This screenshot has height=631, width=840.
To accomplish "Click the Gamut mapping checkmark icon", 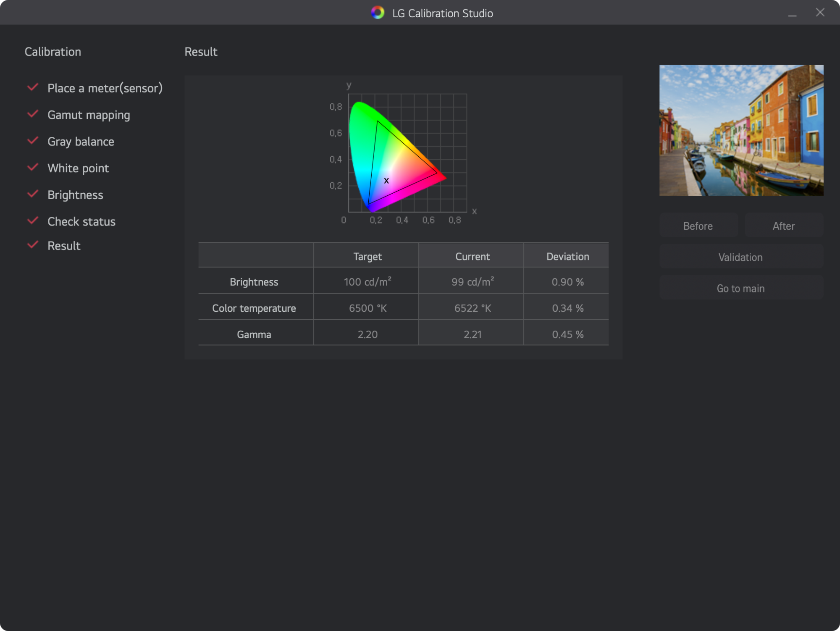I will (33, 114).
